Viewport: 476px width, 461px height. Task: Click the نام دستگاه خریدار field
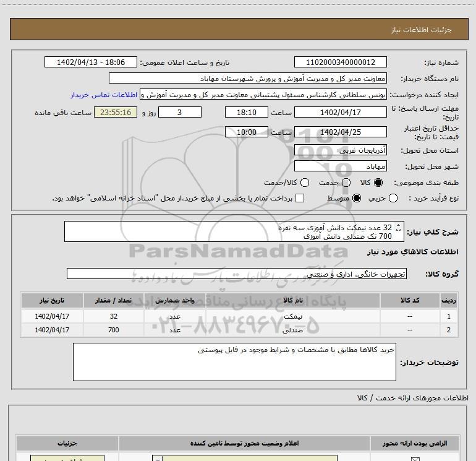pyautogui.click(x=248, y=79)
